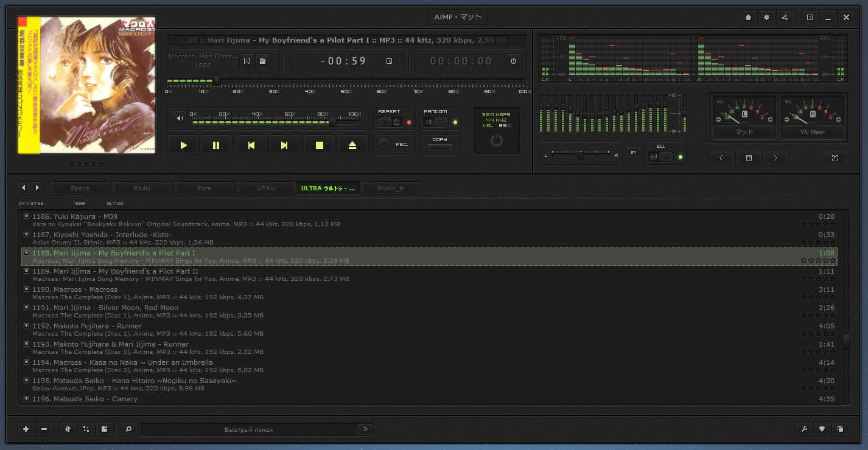The image size is (868, 450).
Task: Select the ULTRA playlist tab
Action: (x=328, y=188)
